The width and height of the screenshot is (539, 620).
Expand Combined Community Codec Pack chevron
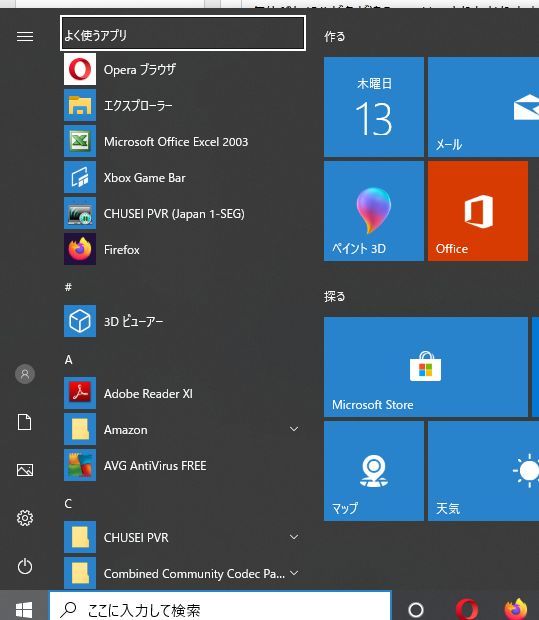(294, 573)
